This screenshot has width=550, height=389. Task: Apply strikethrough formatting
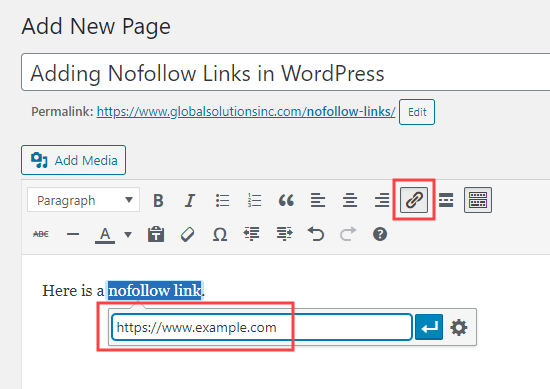coord(41,234)
